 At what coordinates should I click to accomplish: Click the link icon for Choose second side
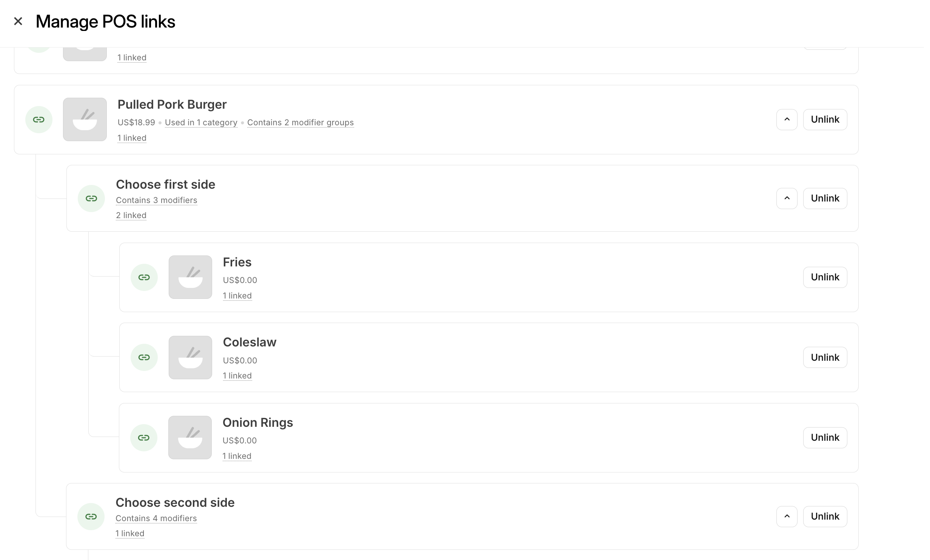pos(91,517)
